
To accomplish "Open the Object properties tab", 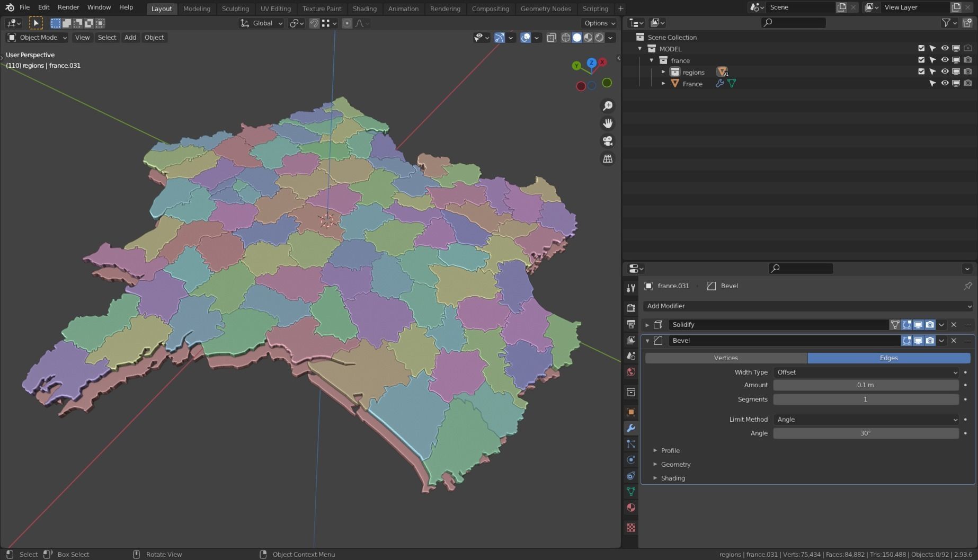I will (x=630, y=412).
